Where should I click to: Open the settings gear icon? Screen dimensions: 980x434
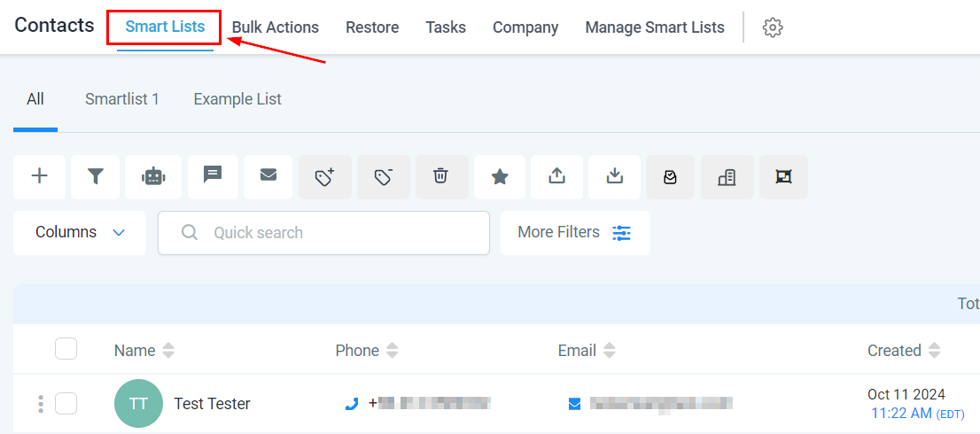[773, 27]
